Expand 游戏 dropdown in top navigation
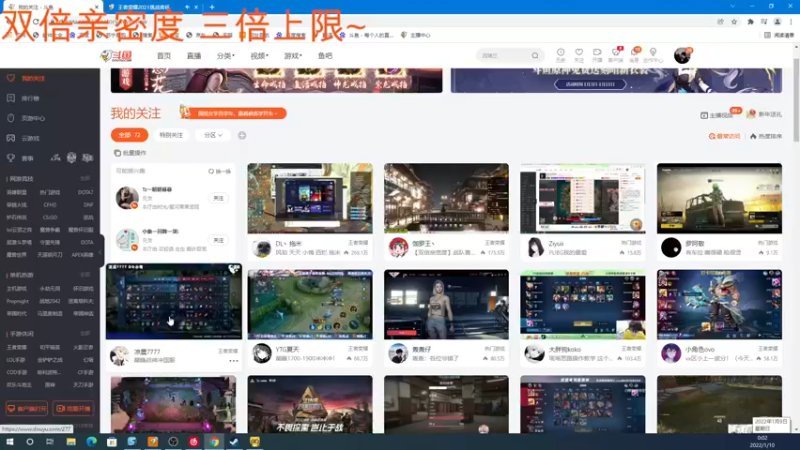 click(293, 56)
